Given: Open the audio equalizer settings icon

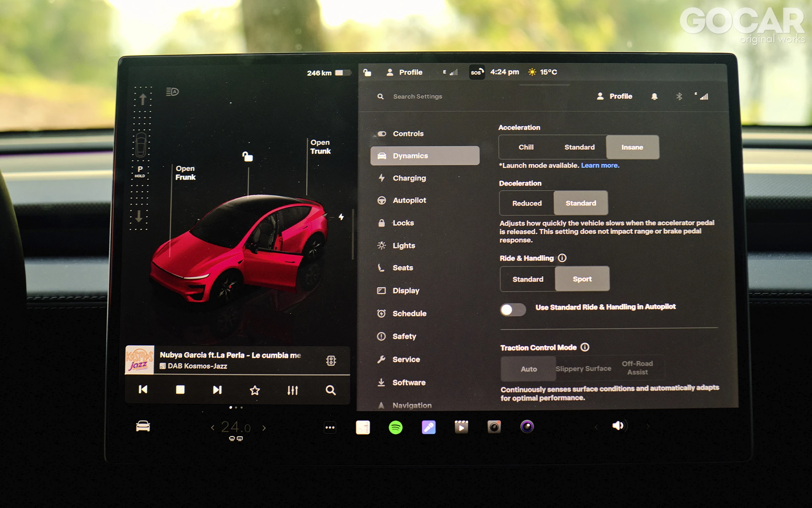Looking at the screenshot, I should pyautogui.click(x=293, y=390).
